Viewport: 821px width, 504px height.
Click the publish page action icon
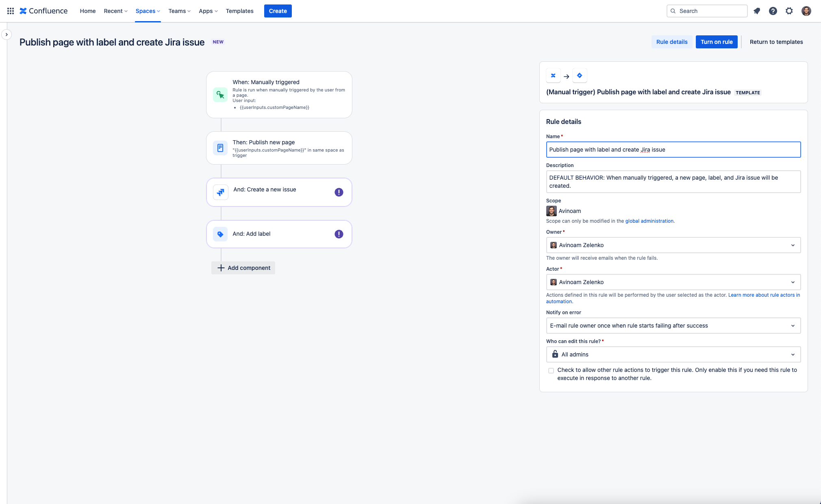pyautogui.click(x=220, y=147)
